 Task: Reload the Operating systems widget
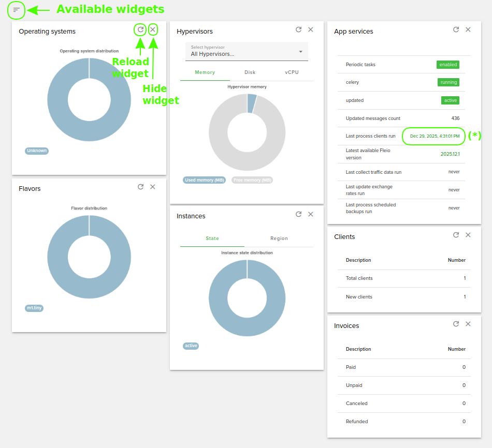pyautogui.click(x=140, y=29)
